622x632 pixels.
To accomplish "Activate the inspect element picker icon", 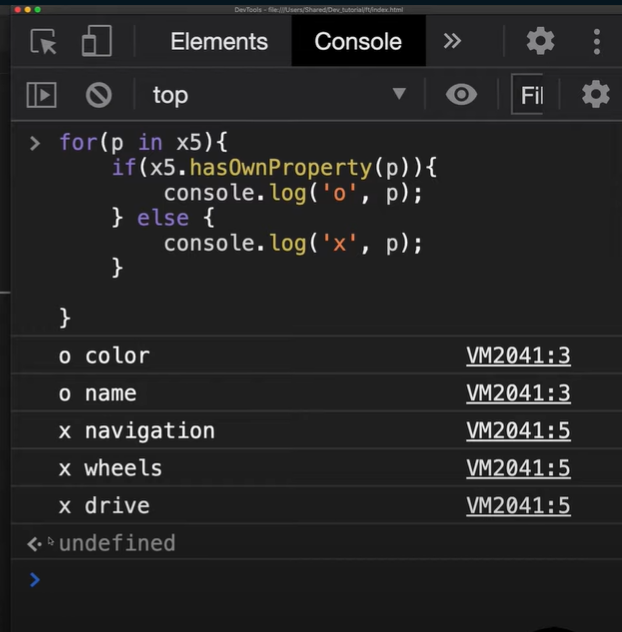I will point(43,42).
